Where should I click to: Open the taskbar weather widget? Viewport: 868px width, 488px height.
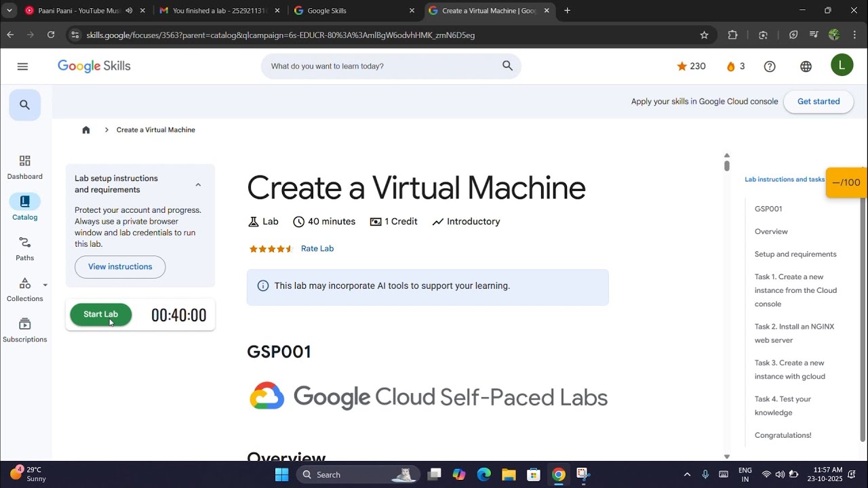pyautogui.click(x=28, y=474)
